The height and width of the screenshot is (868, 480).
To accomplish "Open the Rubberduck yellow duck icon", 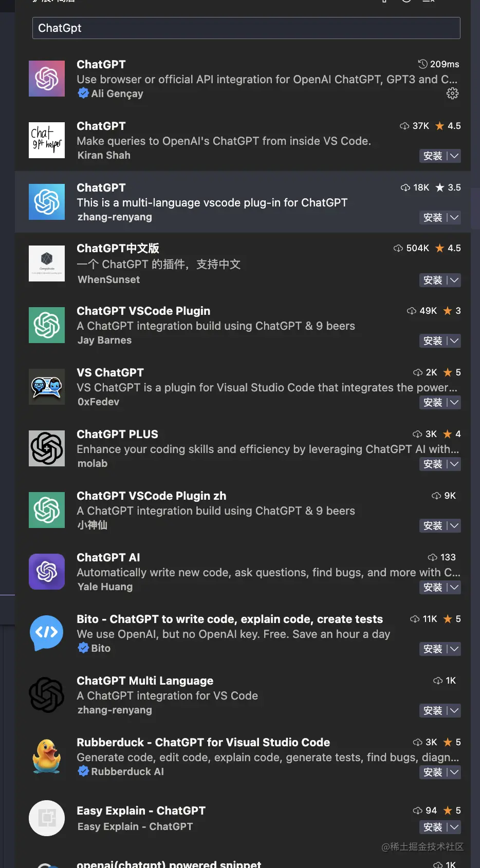I will click(x=47, y=757).
